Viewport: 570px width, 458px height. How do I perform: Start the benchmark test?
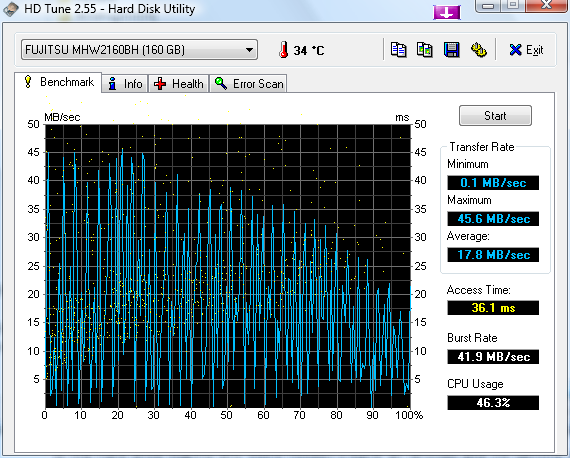pyautogui.click(x=495, y=116)
